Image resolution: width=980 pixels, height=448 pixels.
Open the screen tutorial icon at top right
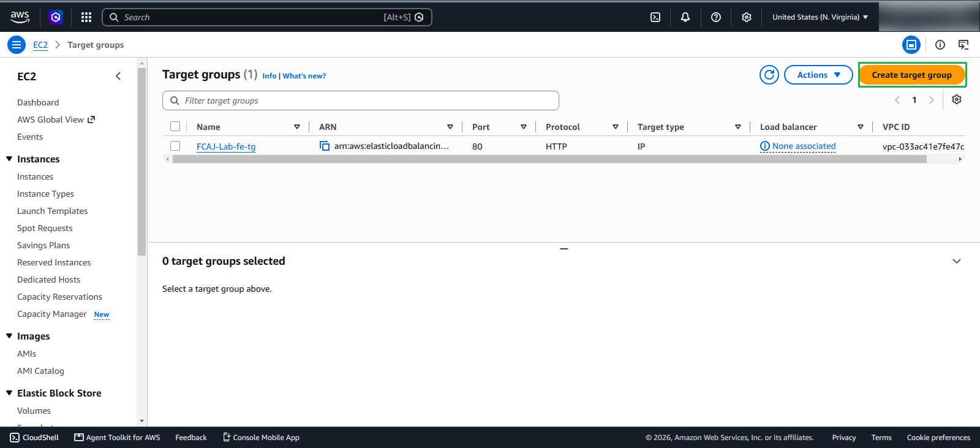click(x=963, y=45)
